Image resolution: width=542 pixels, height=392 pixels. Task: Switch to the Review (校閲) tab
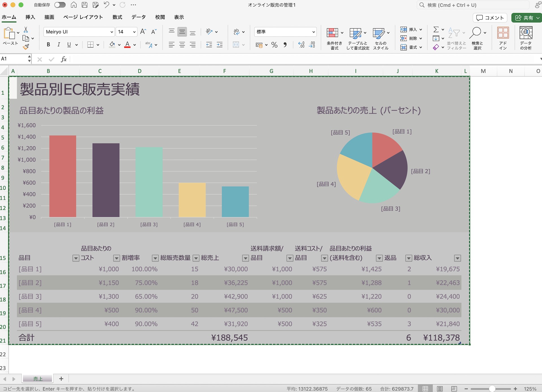coord(160,17)
